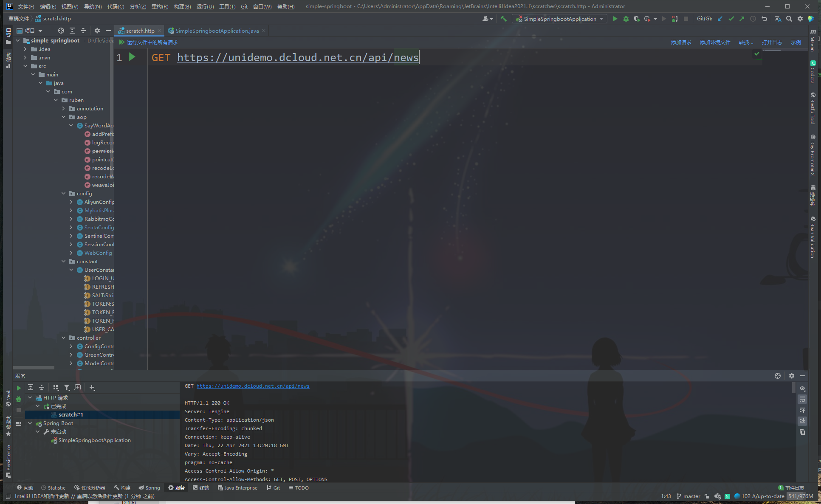Switch to SimpleSpringbootApplication.java editor tab
This screenshot has width=821, height=504.
(x=217, y=31)
